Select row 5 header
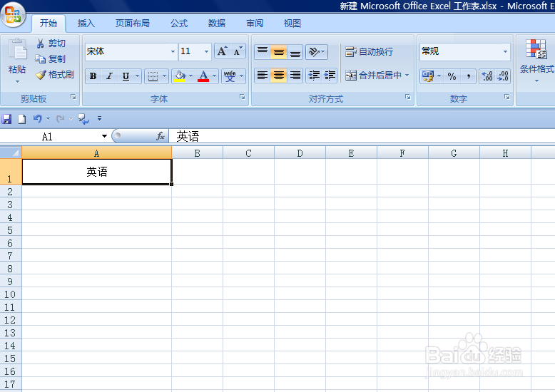The width and height of the screenshot is (555, 392). pos(10,230)
